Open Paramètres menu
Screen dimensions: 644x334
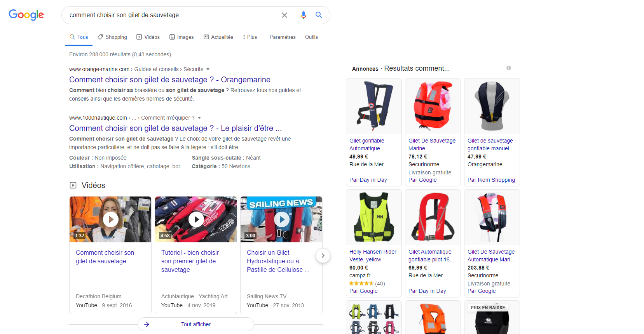point(283,37)
